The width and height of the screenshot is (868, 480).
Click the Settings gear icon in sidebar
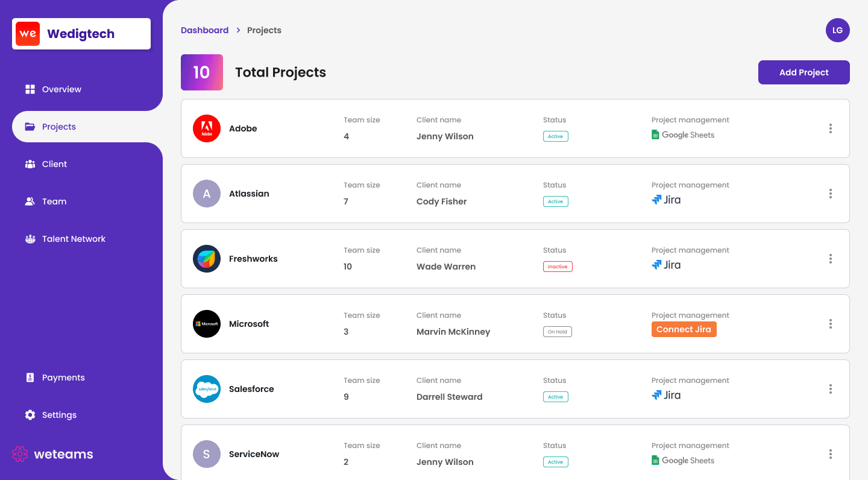click(30, 415)
